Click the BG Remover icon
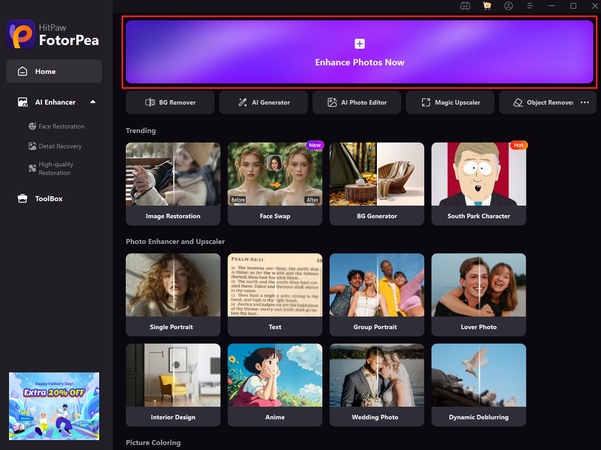 pos(150,102)
